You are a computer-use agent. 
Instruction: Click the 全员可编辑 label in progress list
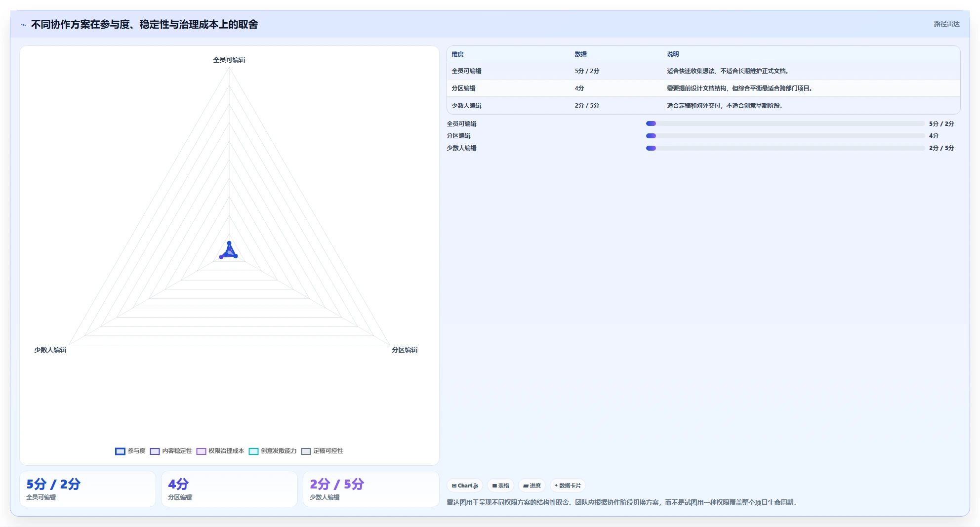tap(462, 124)
